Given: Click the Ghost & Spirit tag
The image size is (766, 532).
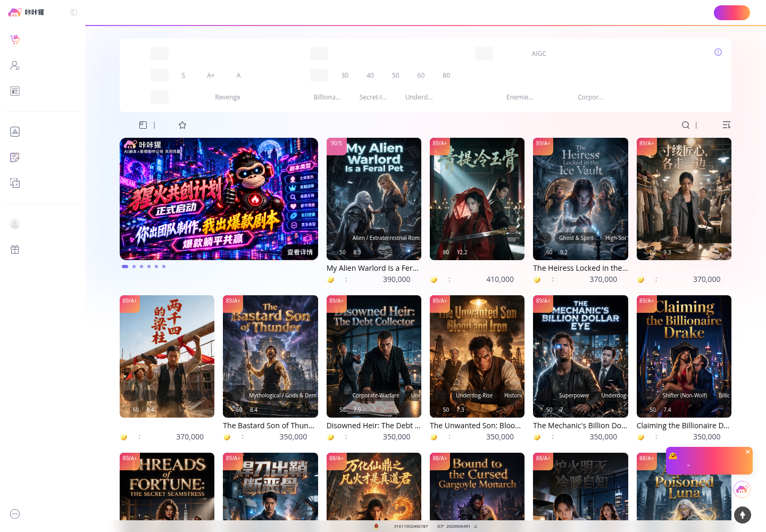Looking at the screenshot, I should [576, 238].
